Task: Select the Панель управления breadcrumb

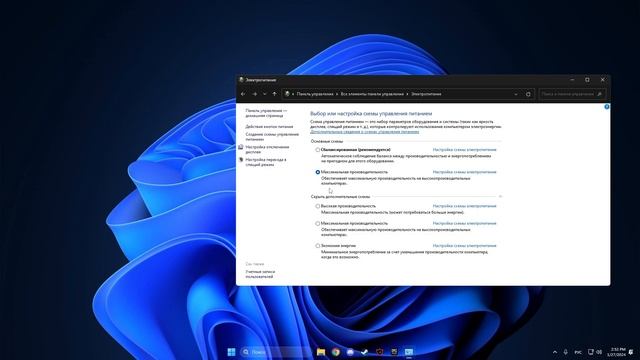Action: coord(315,94)
